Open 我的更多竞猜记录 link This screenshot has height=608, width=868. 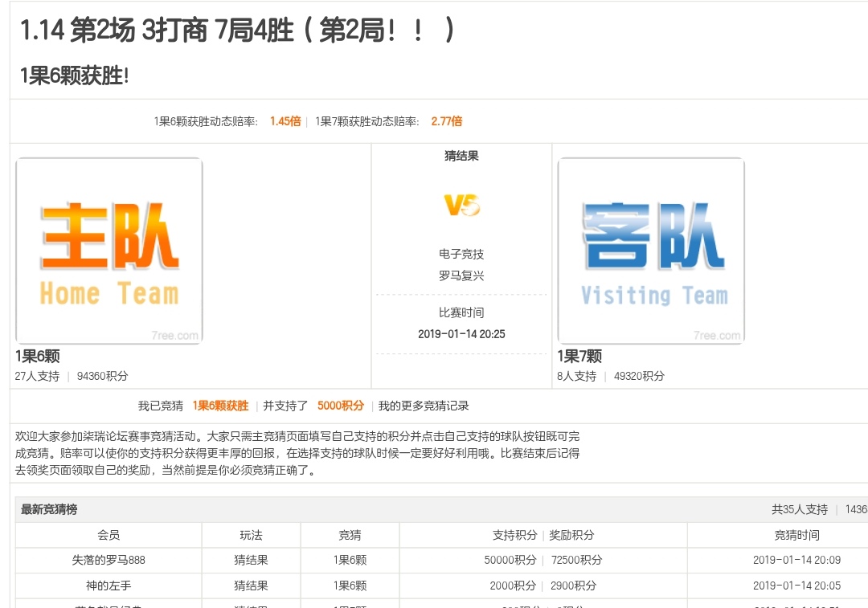click(424, 406)
